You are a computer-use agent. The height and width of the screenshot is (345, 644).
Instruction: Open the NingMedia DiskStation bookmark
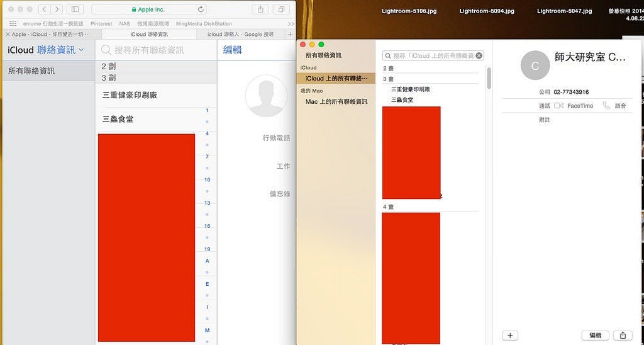204,24
